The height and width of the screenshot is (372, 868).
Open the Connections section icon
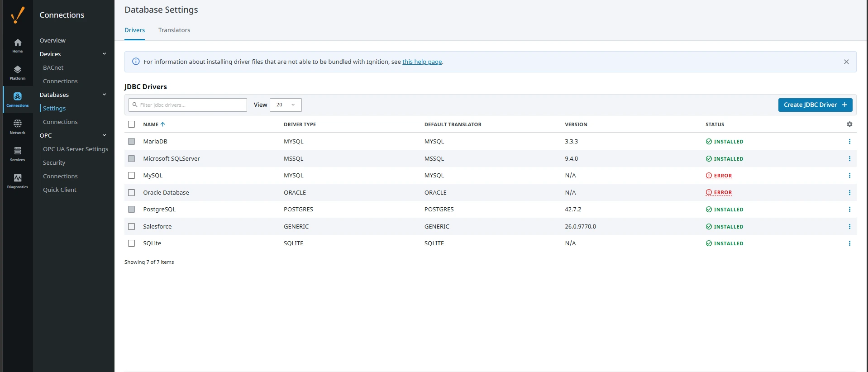point(18,100)
